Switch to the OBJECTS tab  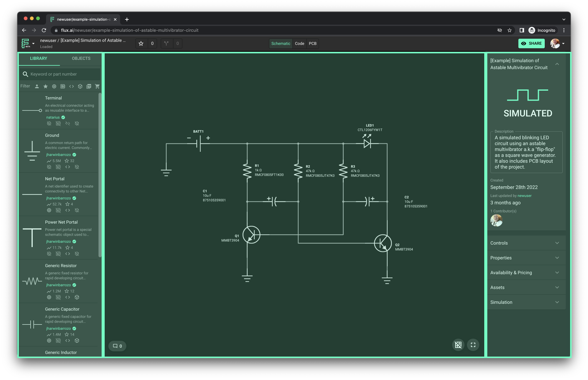tap(81, 58)
